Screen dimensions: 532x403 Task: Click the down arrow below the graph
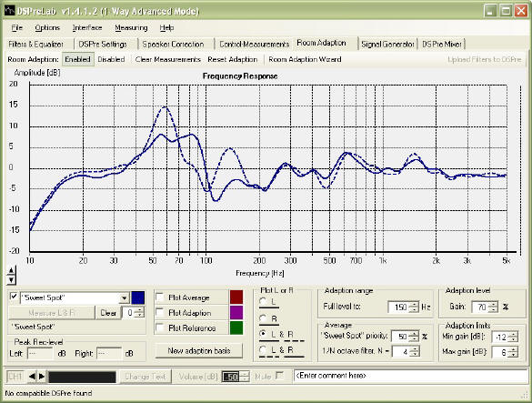(x=11, y=280)
